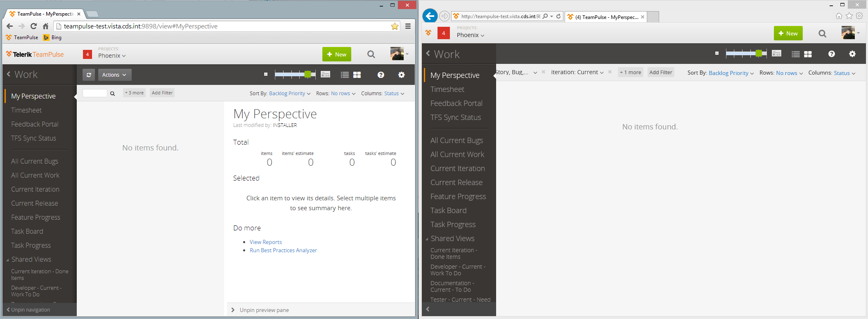868x319 pixels.
Task: Select Timesheet in the Chrome window's navigation
Action: pos(26,110)
